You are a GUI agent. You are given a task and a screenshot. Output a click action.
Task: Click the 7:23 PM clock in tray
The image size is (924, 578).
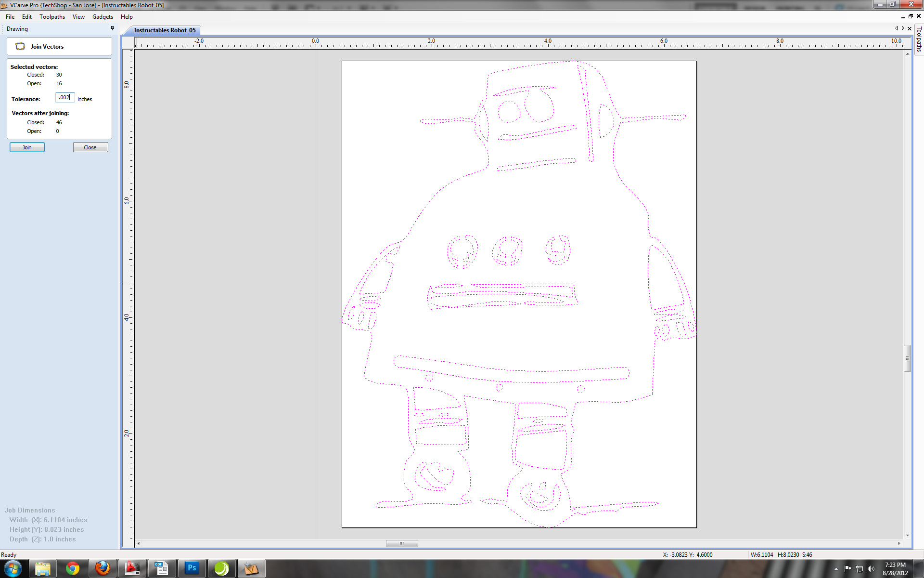895,565
